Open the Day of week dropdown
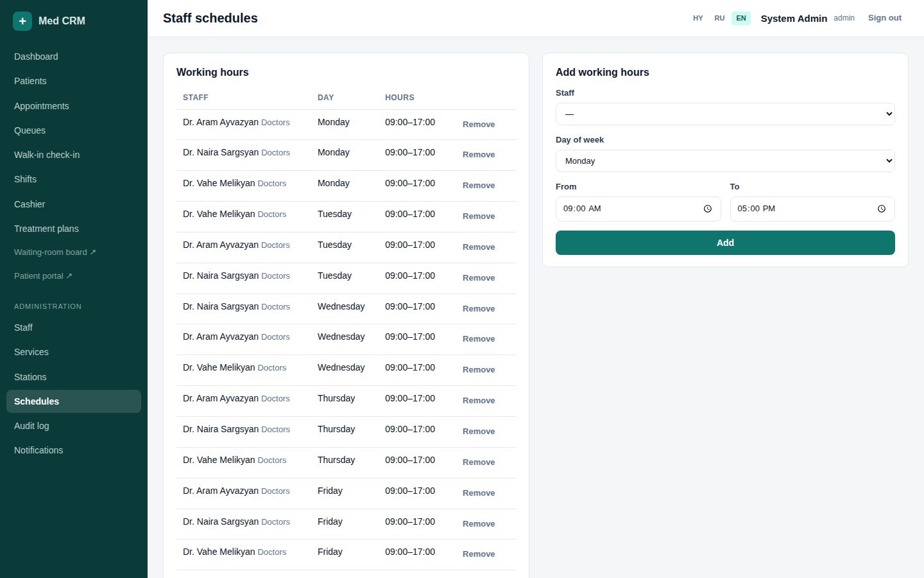 (x=725, y=161)
